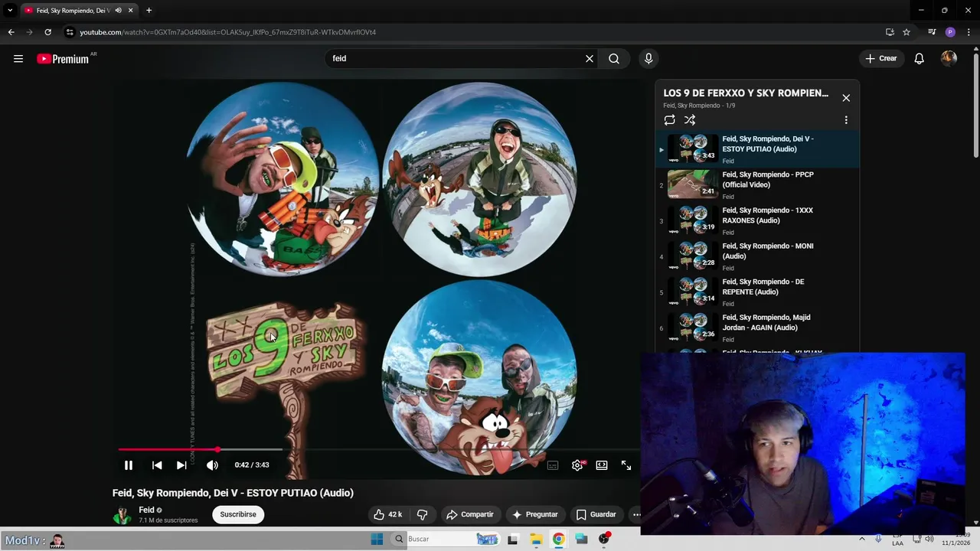The image size is (980, 551).
Task: Open the Crear upload menu
Action: (x=881, y=59)
